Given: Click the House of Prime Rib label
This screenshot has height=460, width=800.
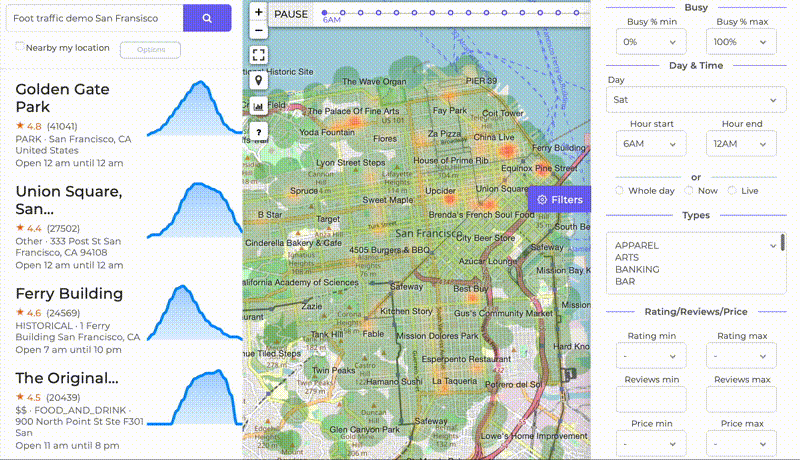Looking at the screenshot, I should [451, 160].
